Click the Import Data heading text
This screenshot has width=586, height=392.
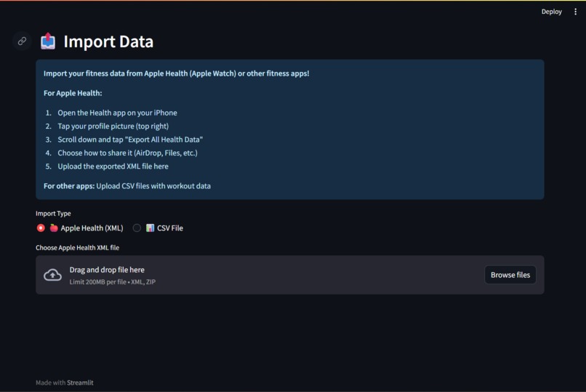pos(108,41)
